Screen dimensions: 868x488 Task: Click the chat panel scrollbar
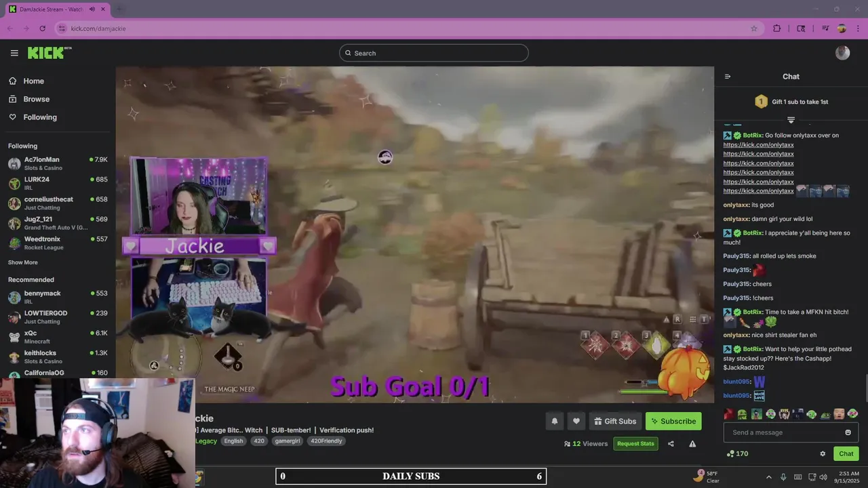point(865,388)
